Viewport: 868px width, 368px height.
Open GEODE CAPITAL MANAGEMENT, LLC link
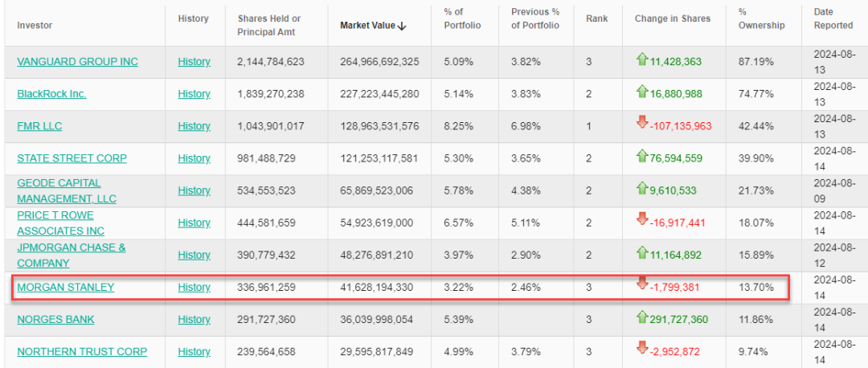point(67,191)
